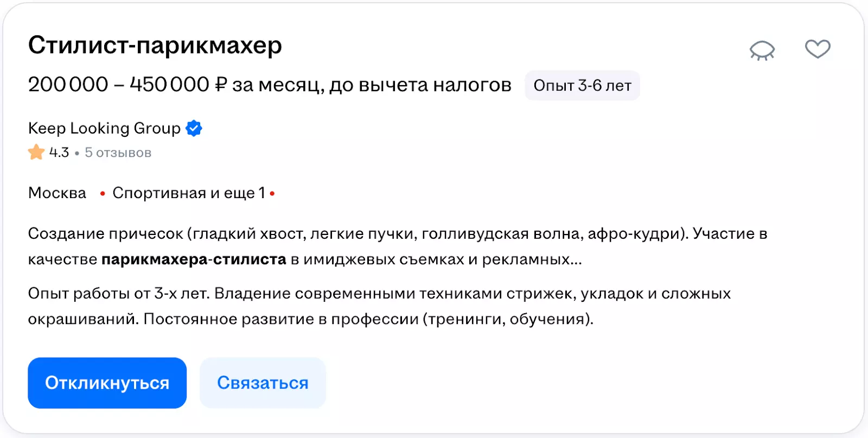
Task: Click the blue verified employer badge
Action: 194,129
